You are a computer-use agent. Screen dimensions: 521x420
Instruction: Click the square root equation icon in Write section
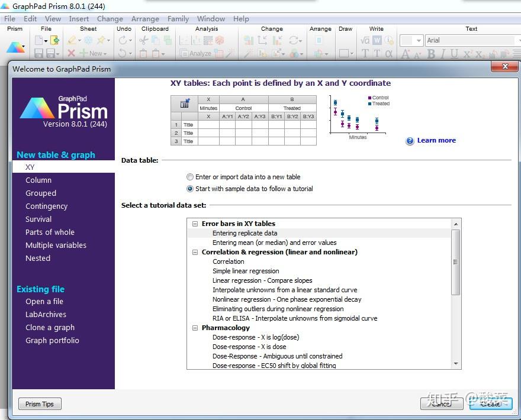[x=364, y=39]
